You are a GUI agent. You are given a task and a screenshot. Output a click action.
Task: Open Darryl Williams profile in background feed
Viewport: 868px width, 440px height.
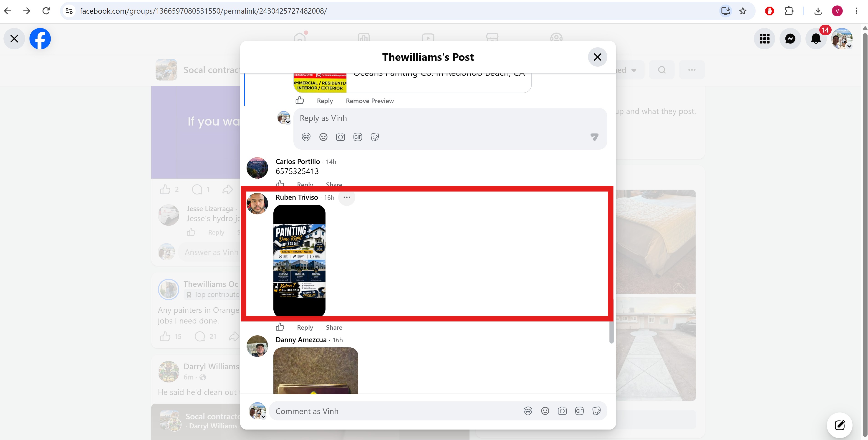pos(211,367)
